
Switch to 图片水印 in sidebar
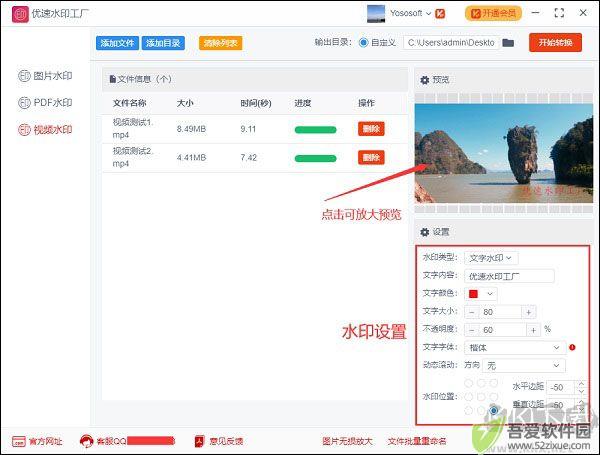45,76
